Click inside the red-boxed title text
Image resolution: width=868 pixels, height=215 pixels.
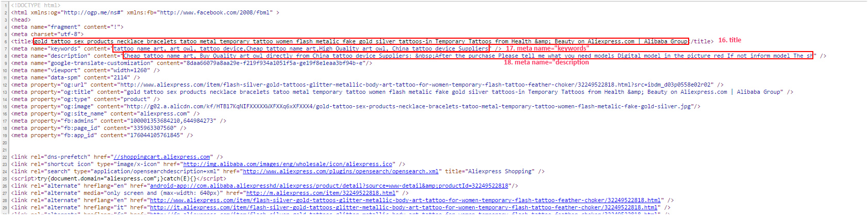tap(361, 41)
